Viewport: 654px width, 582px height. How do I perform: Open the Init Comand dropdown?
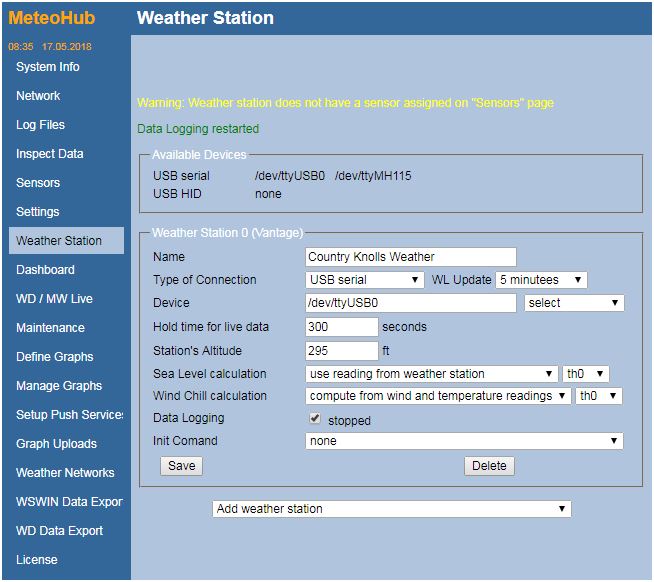tap(464, 441)
